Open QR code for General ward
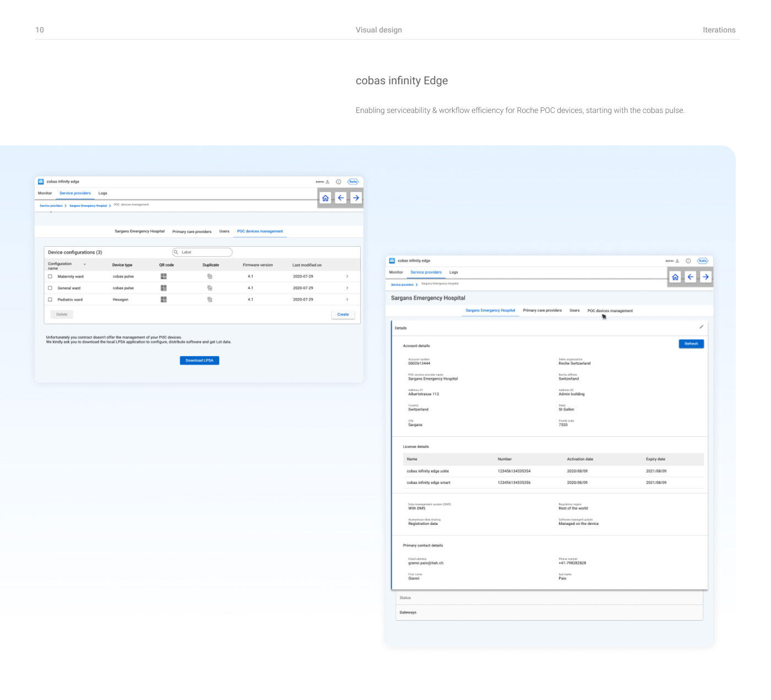This screenshot has width=771, height=700. point(164,288)
